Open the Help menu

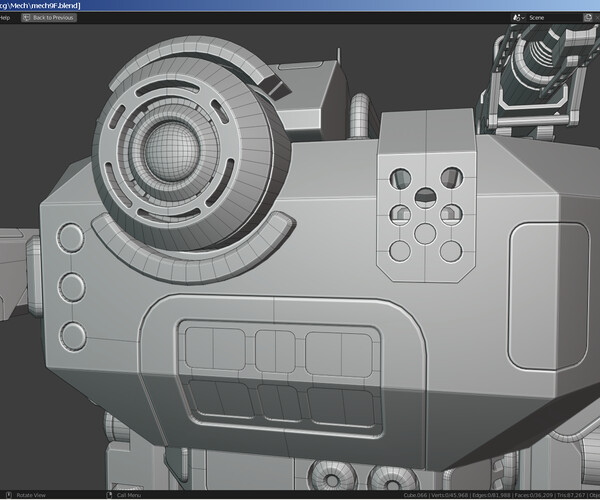pyautogui.click(x=5, y=18)
